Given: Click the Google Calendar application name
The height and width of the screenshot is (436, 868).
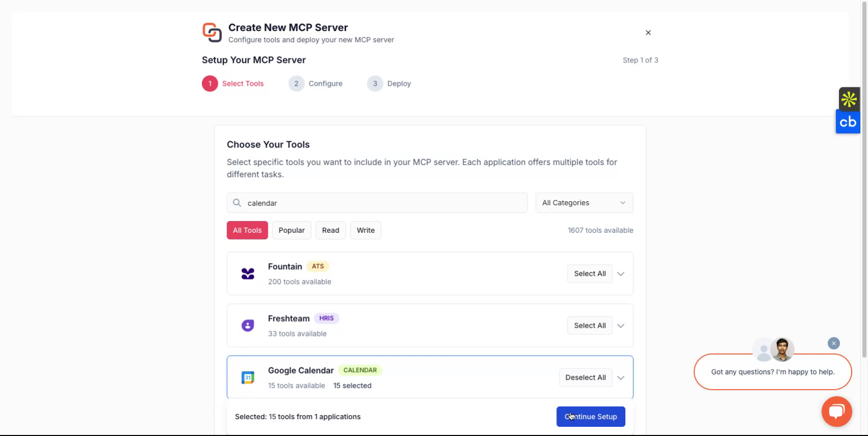Looking at the screenshot, I should click(x=301, y=371).
